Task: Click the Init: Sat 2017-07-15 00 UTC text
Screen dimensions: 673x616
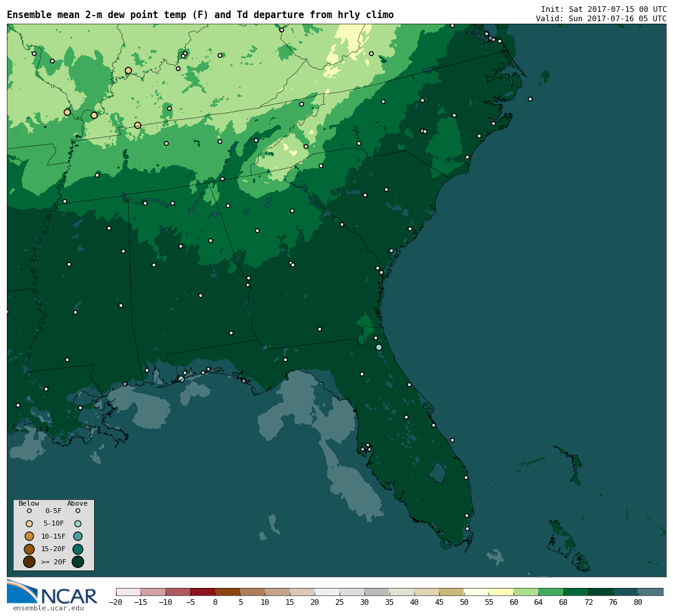Action: pos(603,9)
